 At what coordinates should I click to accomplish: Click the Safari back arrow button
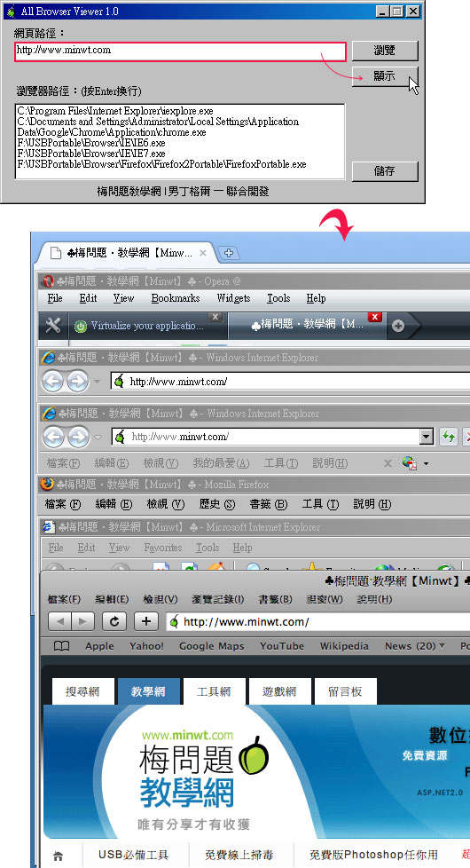(59, 621)
